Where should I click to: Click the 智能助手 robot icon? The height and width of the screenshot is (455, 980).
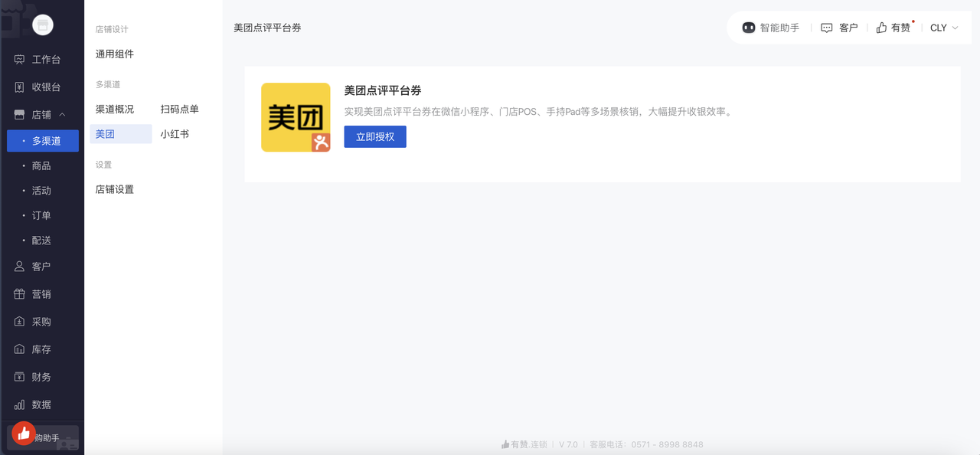749,28
